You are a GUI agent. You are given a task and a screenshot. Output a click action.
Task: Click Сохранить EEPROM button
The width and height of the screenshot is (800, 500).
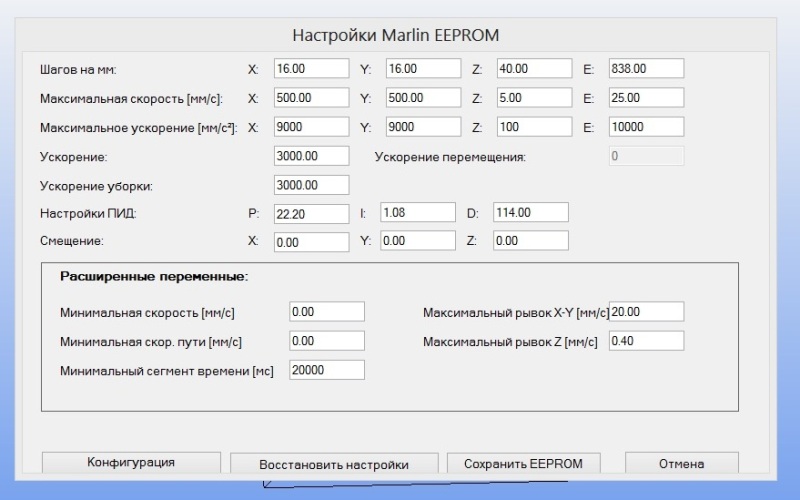click(x=523, y=463)
